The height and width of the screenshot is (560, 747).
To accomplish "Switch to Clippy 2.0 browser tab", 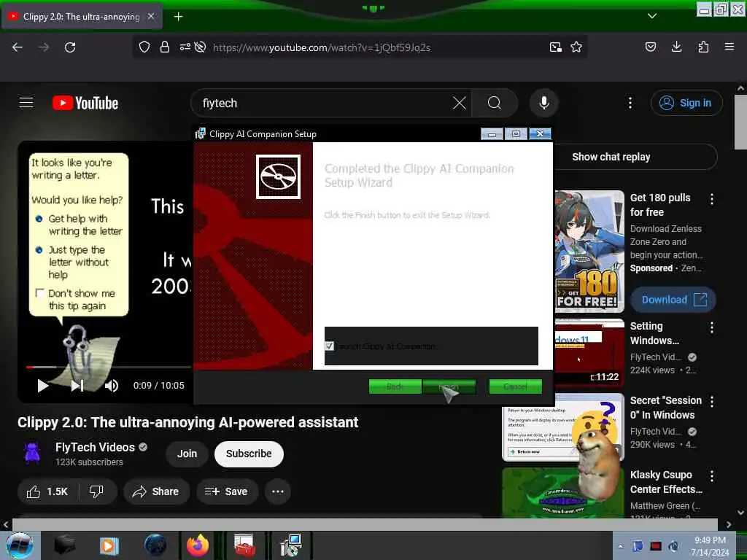I will (x=81, y=16).
